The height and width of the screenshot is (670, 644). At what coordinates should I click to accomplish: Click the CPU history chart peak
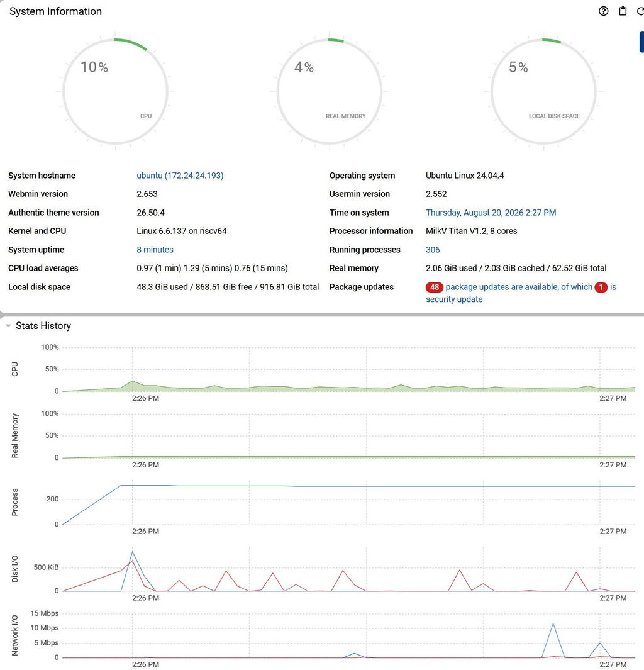133,381
